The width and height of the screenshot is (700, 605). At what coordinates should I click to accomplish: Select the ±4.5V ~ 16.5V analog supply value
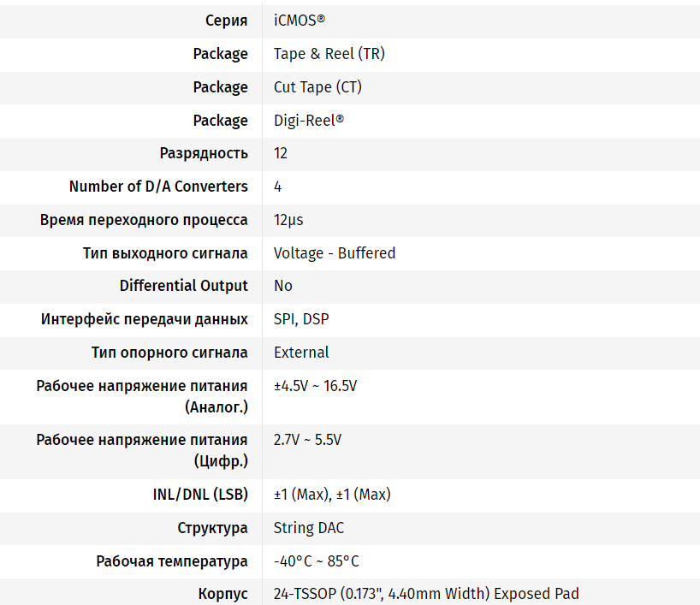coord(315,386)
